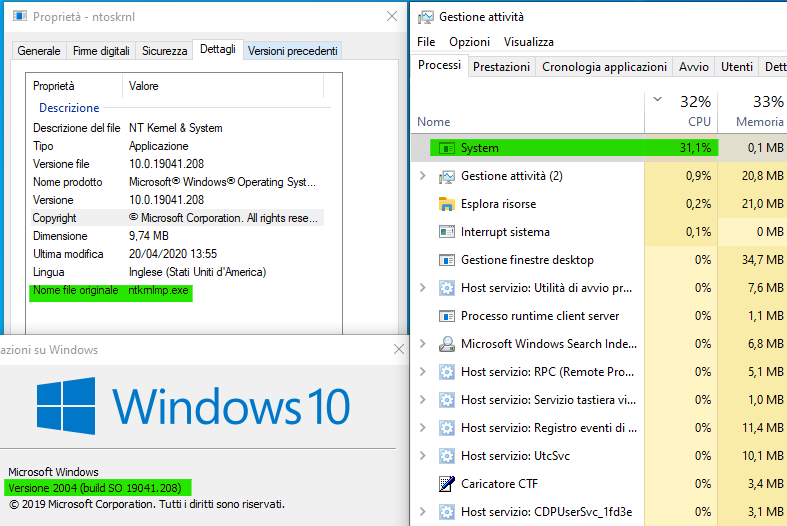Screen dimensions: 787x526
Task: Click the ntoskrnl properties title bar icon
Action: [20, 17]
